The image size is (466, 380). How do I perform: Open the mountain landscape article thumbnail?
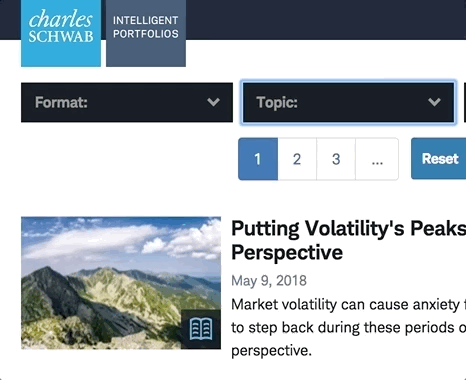[121, 283]
